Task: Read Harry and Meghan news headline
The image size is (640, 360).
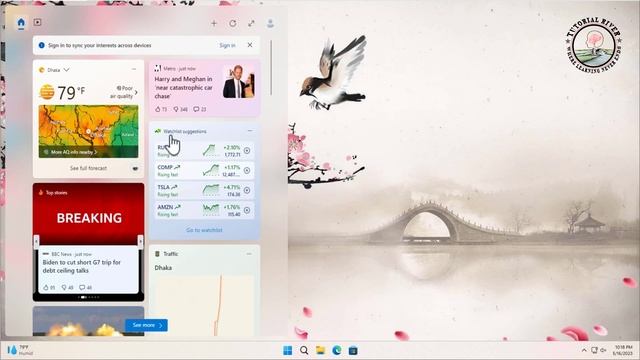Action: [184, 87]
